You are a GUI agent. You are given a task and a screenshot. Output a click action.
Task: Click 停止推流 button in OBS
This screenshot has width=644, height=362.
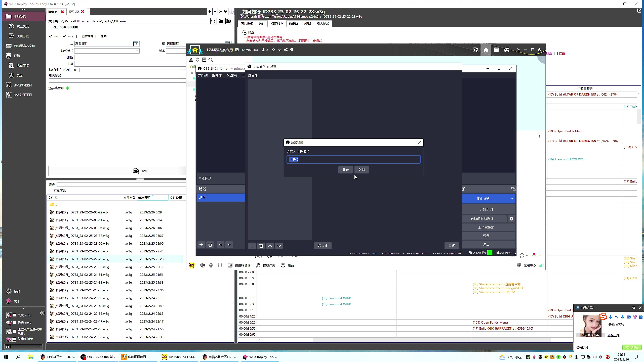pos(483,199)
